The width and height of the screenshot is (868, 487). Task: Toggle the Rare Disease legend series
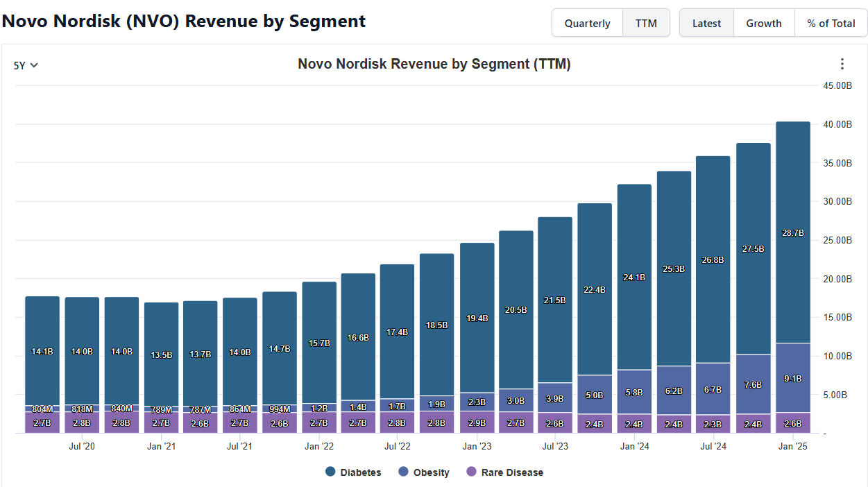[504, 472]
